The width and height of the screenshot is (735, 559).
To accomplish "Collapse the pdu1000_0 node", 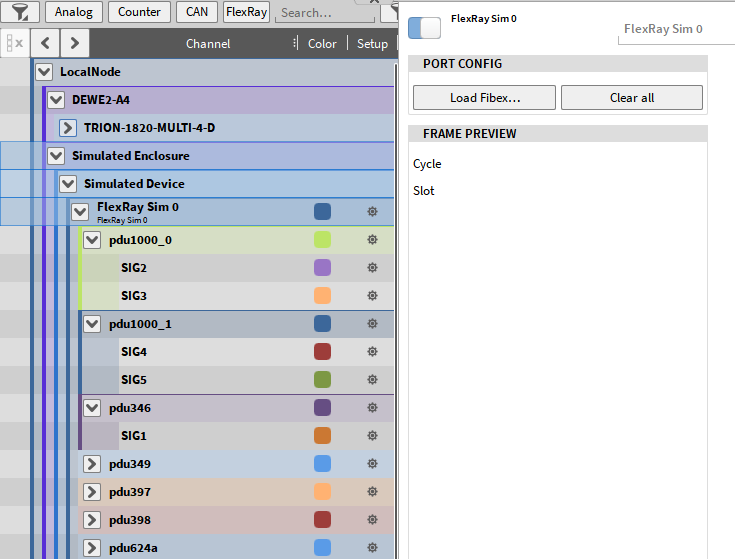I will [x=92, y=240].
